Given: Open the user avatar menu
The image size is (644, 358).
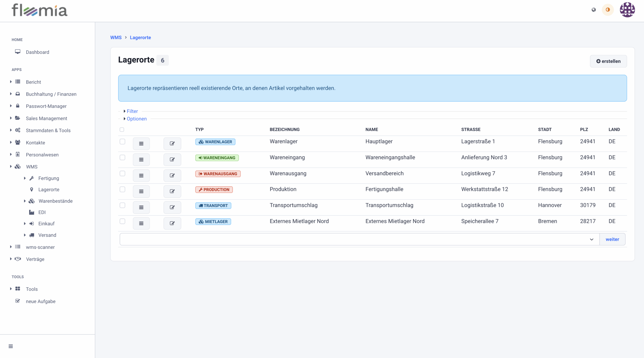Looking at the screenshot, I should (627, 10).
